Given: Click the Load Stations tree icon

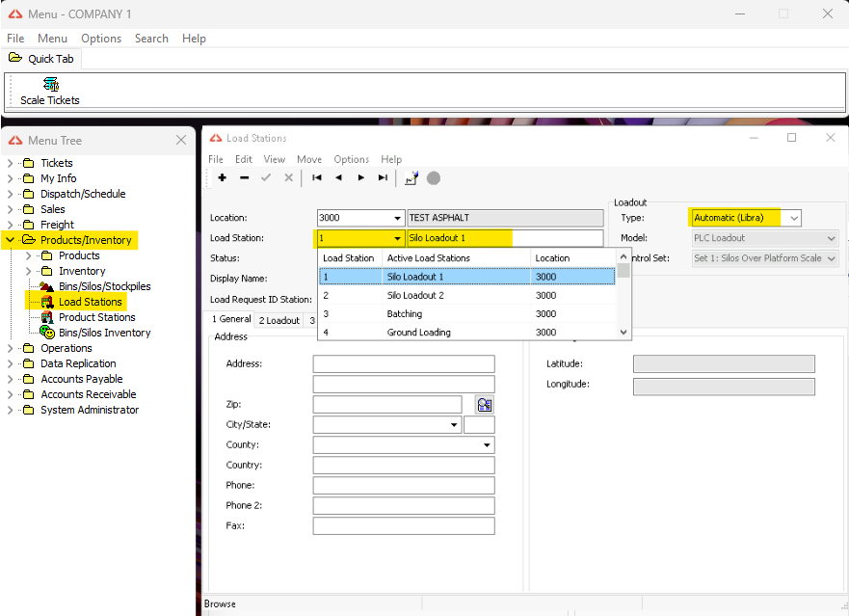Looking at the screenshot, I should [x=47, y=302].
